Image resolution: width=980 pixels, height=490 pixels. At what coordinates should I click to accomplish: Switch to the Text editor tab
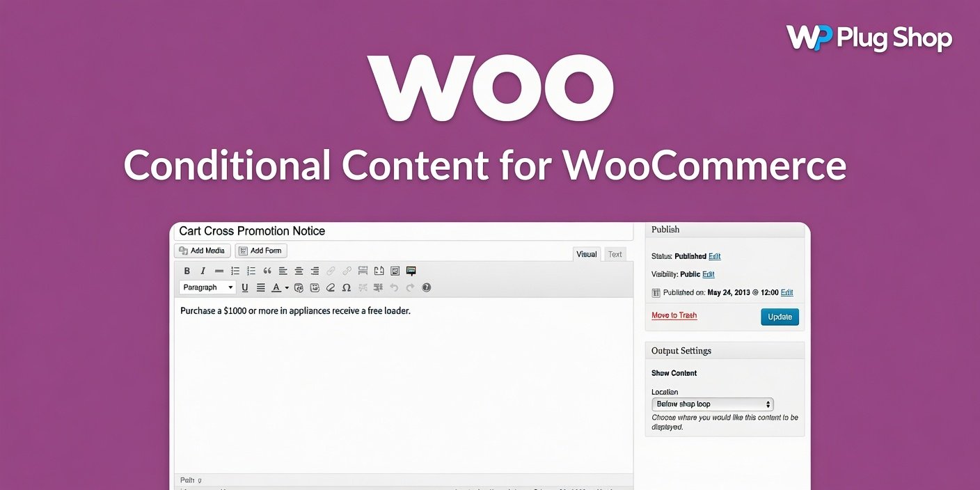click(615, 254)
